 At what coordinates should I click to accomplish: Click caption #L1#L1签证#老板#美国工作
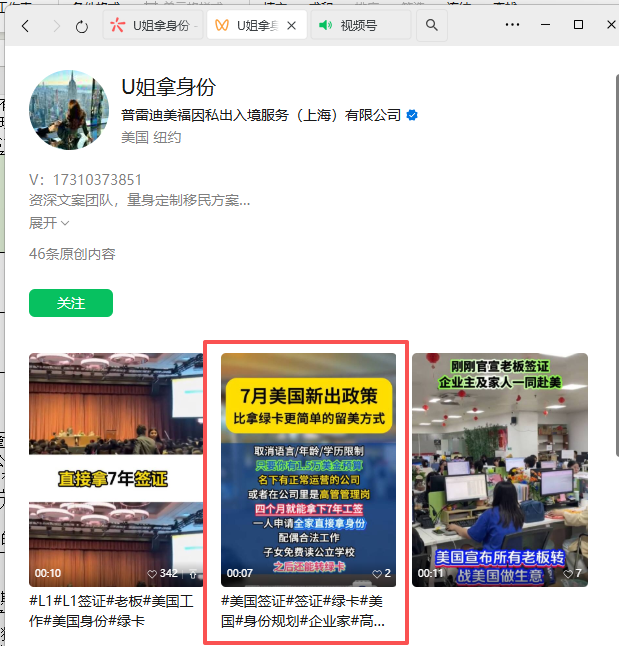click(x=111, y=611)
